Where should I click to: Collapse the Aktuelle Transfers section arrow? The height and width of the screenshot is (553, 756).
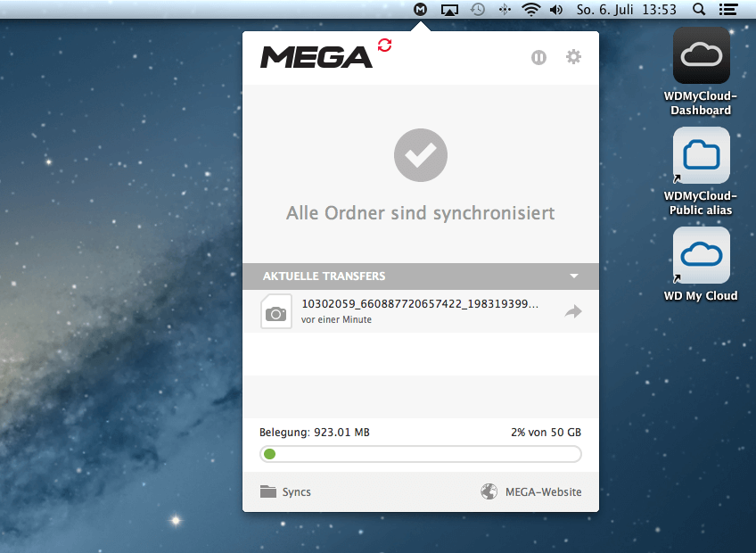[x=574, y=276]
